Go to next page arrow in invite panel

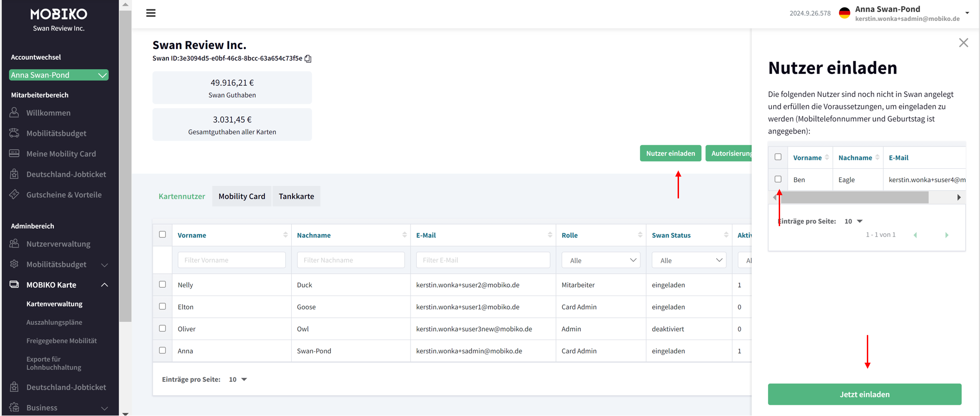pos(947,235)
